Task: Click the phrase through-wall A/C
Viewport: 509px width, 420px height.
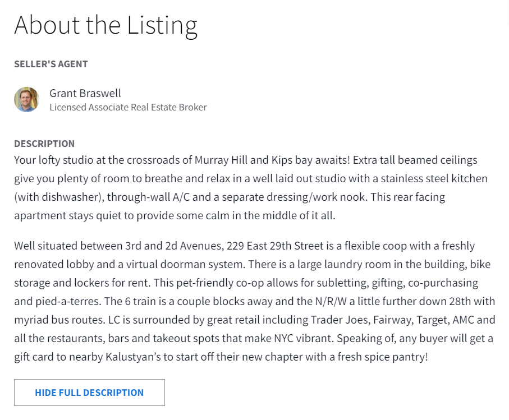Action: coord(148,197)
